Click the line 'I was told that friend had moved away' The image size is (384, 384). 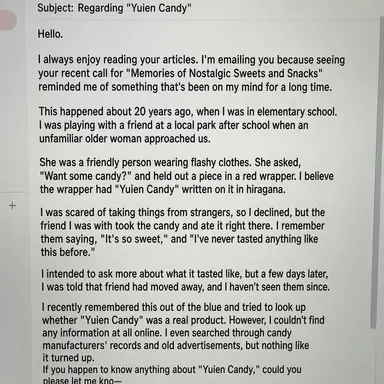pyautogui.click(x=185, y=287)
